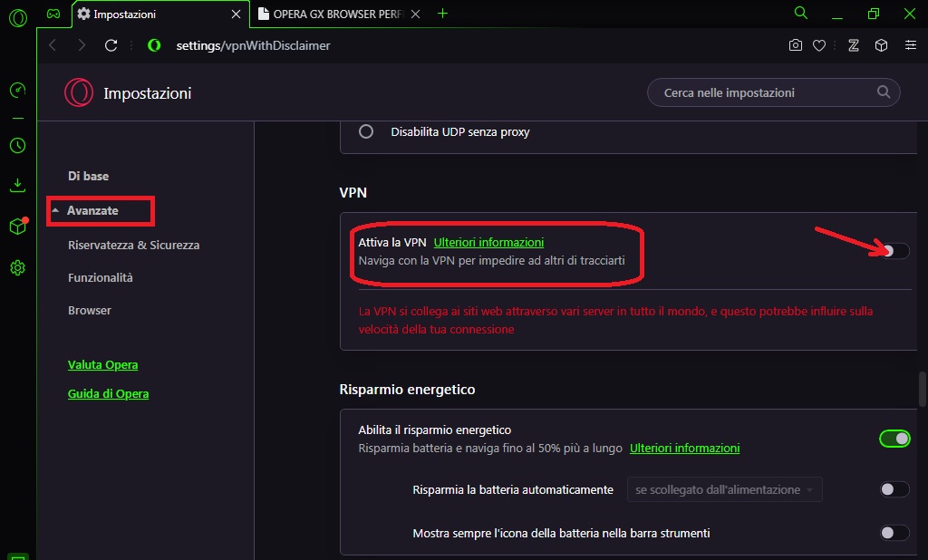
Task: Open VPN Ulteriori informazioni link
Action: pos(488,242)
